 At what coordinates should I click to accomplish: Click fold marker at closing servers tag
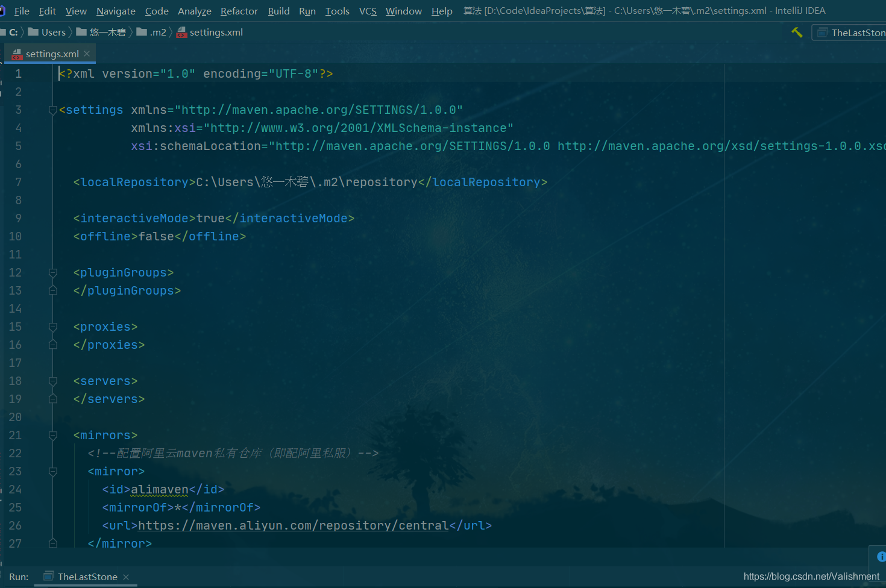coord(53,399)
